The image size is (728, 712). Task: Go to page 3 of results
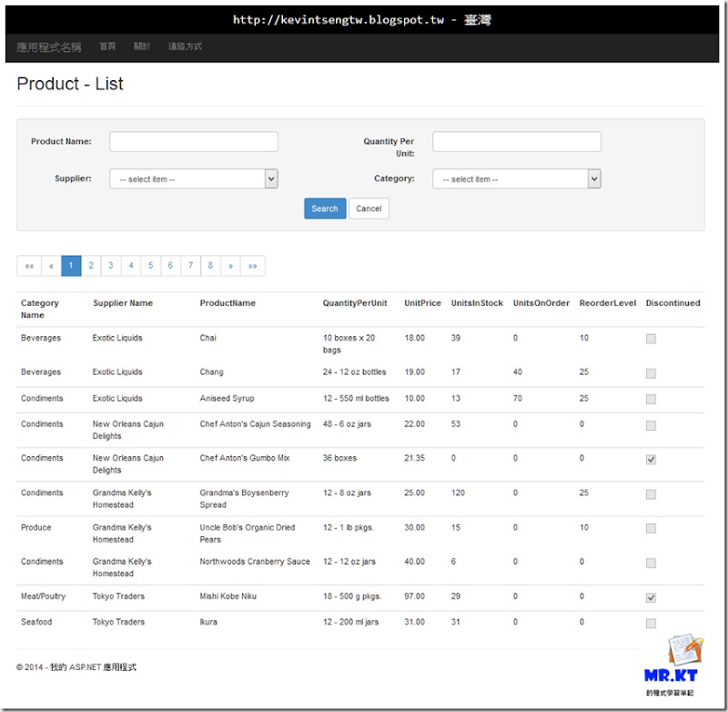110,265
